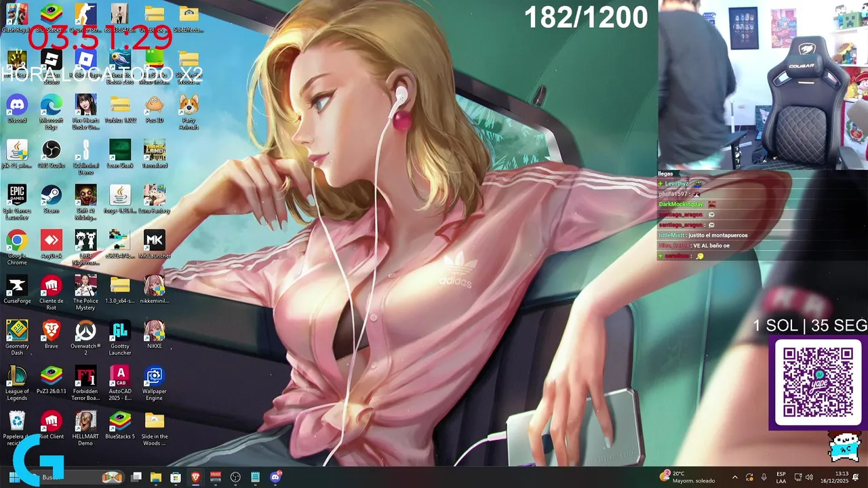The image size is (868, 488).
Task: Open Microsoft Store from the taskbar
Action: (x=176, y=477)
